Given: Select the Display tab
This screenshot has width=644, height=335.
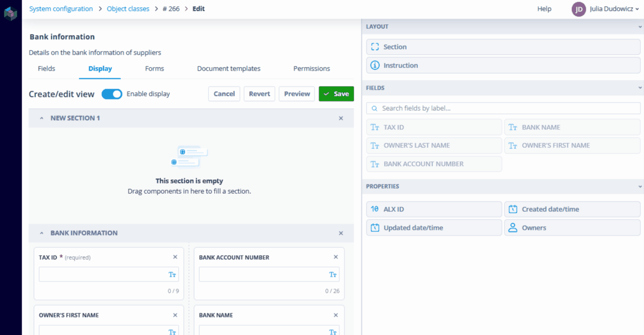Looking at the screenshot, I should tap(100, 69).
